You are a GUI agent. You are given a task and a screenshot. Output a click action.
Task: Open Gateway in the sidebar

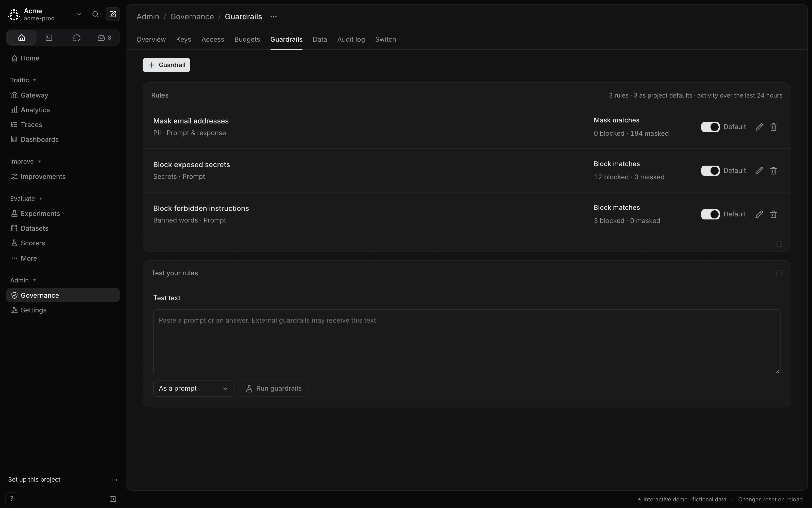click(x=63, y=95)
